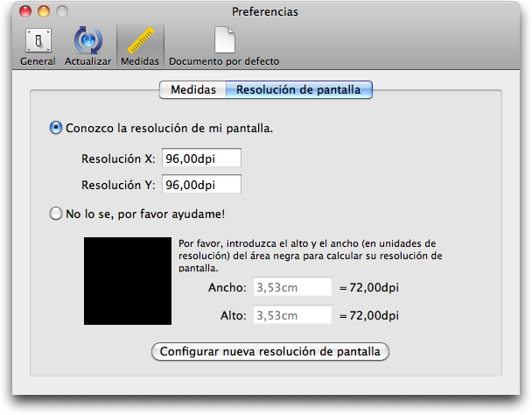The height and width of the screenshot is (415, 532).
Task: Click the Resolución X input field
Action: click(x=201, y=158)
